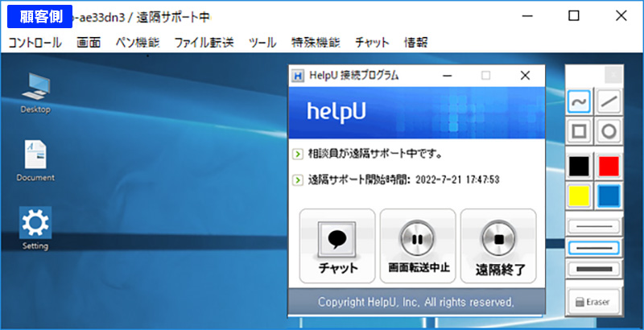
Task: Choose the yellow pen color
Action: click(579, 196)
